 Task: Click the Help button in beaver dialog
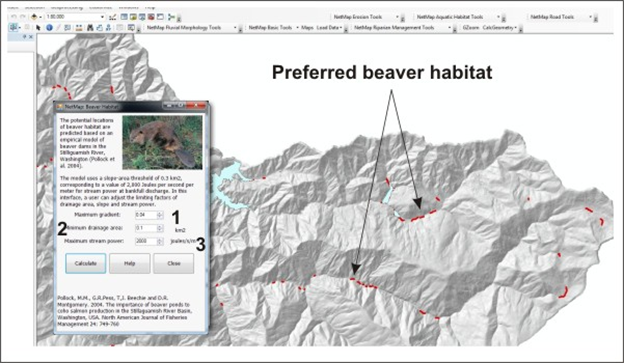130,263
